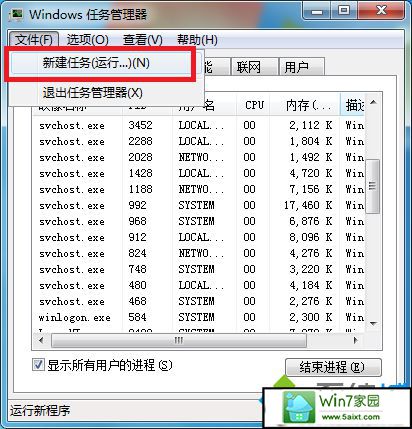The height and width of the screenshot is (429, 412).
Task: Select svchost.exe row with PID 992
Action: (x=200, y=205)
